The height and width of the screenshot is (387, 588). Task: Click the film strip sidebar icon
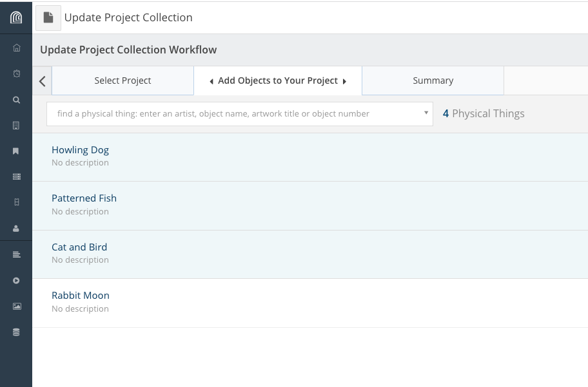(x=17, y=202)
